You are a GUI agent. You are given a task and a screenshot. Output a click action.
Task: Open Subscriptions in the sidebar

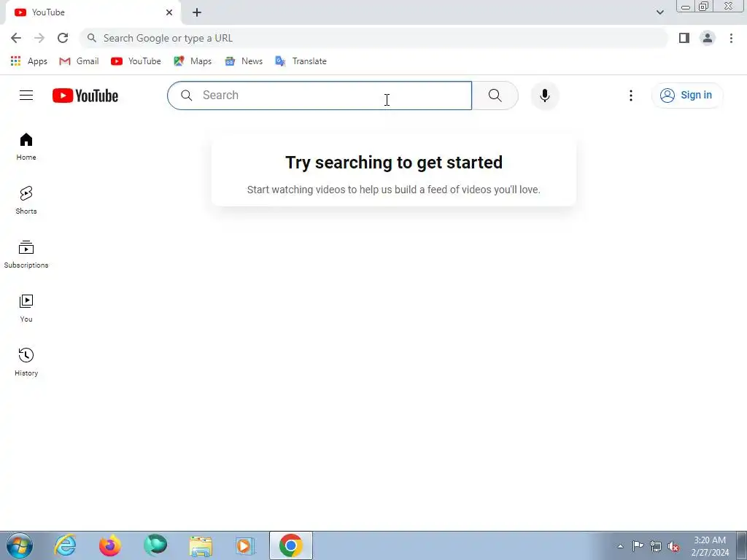coord(26,254)
